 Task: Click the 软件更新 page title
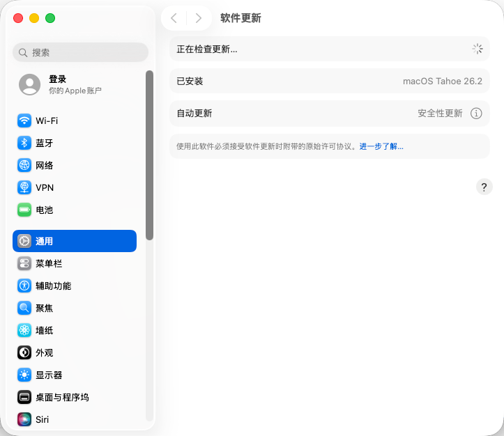[x=240, y=18]
